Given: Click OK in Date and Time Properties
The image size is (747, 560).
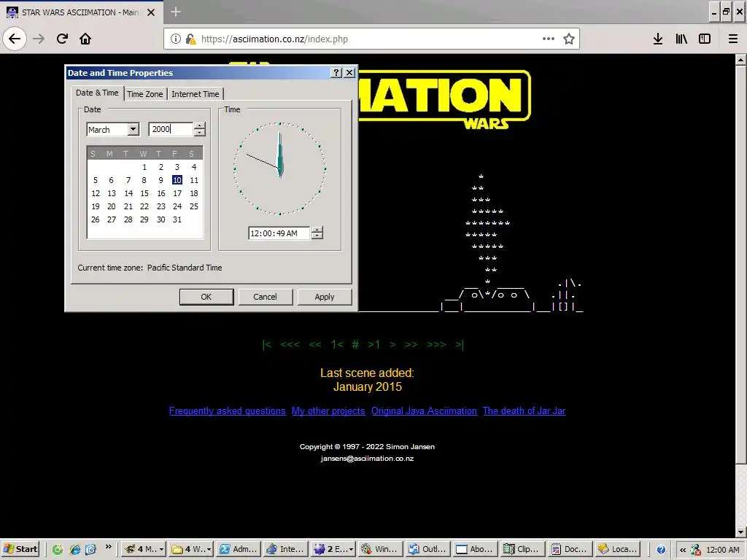Looking at the screenshot, I should [x=206, y=297].
